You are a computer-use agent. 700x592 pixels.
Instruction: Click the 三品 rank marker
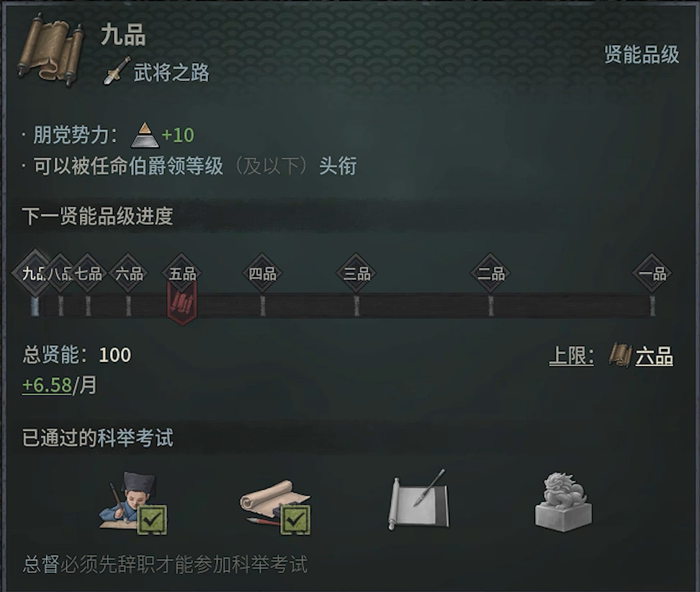tap(357, 273)
